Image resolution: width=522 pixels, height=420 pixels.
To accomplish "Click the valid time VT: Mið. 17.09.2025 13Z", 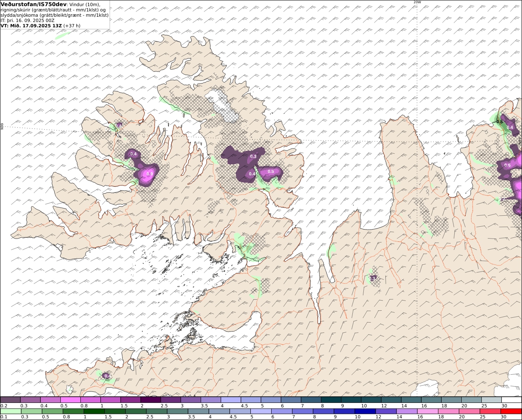I will (31, 25).
